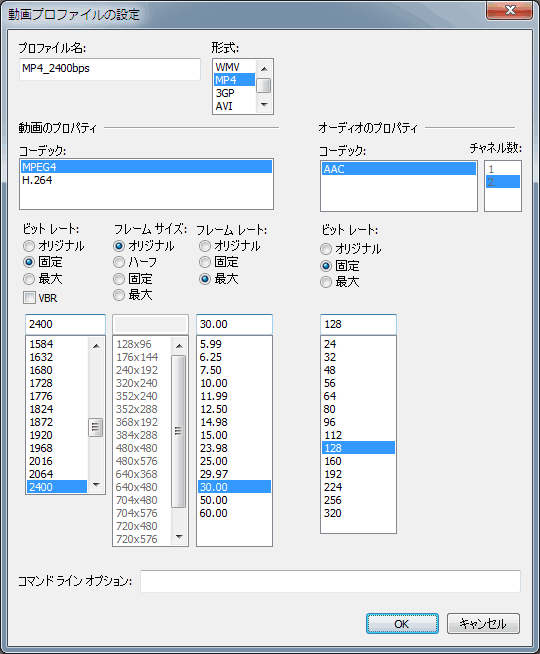Screen dimensions: 540x654
Task: Click the コマンド ライン オプション field
Action: [x=330, y=581]
